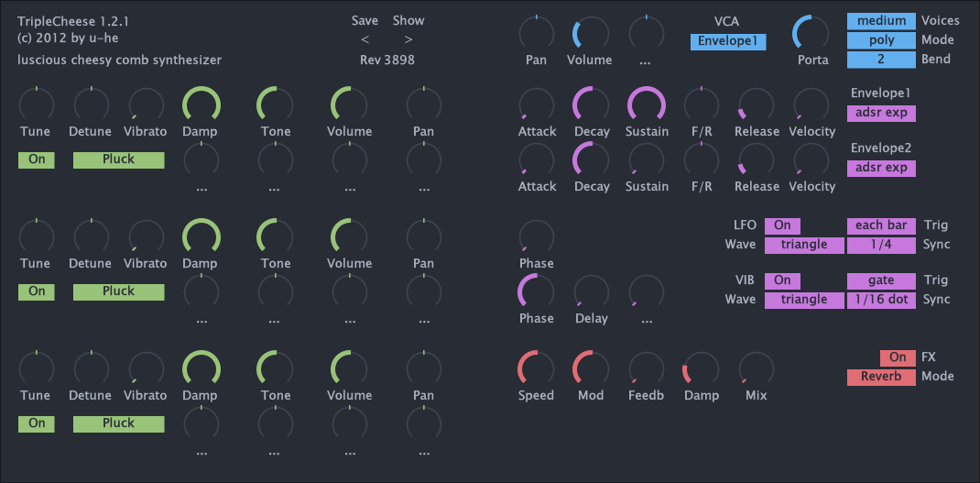This screenshot has width=980, height=483.
Task: Click the Envelope1 Release knob
Action: tap(757, 104)
